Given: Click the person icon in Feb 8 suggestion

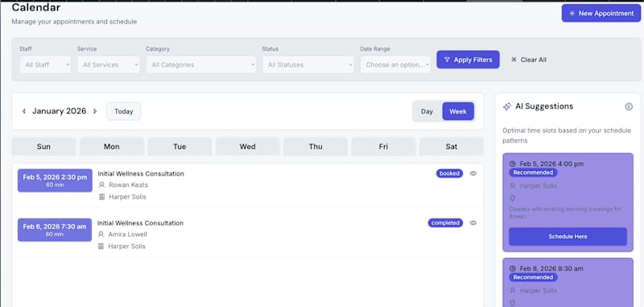Looking at the screenshot, I should click(512, 291).
